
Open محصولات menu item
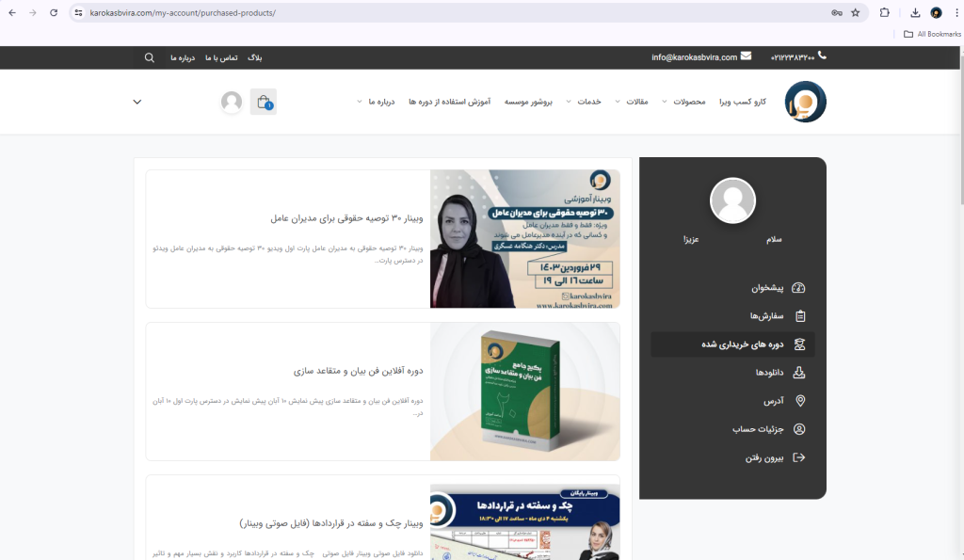tap(689, 102)
